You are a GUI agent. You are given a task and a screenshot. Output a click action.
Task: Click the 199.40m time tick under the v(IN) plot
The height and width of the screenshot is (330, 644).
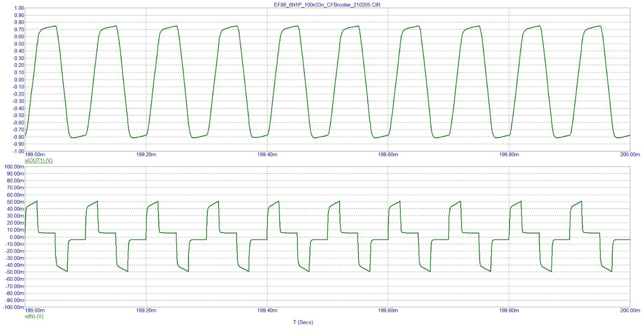(267, 310)
